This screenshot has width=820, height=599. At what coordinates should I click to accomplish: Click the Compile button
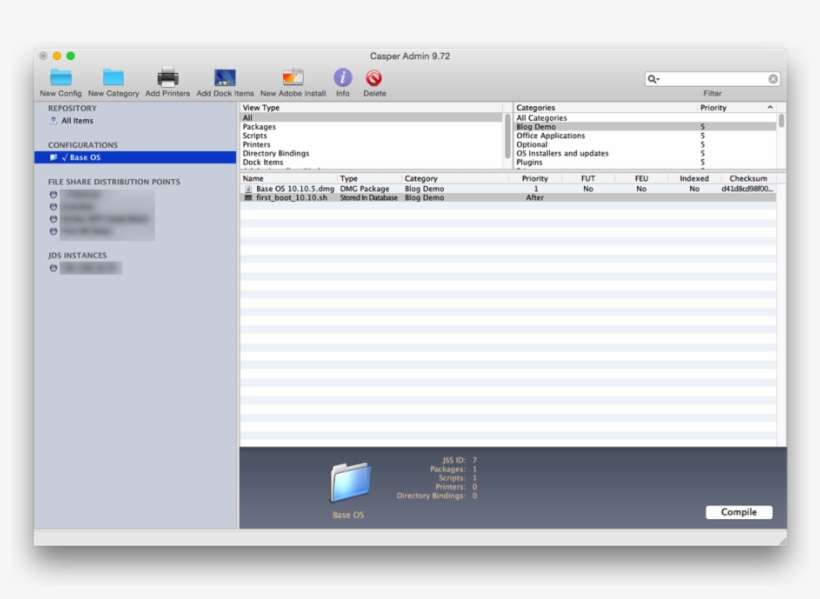point(738,512)
